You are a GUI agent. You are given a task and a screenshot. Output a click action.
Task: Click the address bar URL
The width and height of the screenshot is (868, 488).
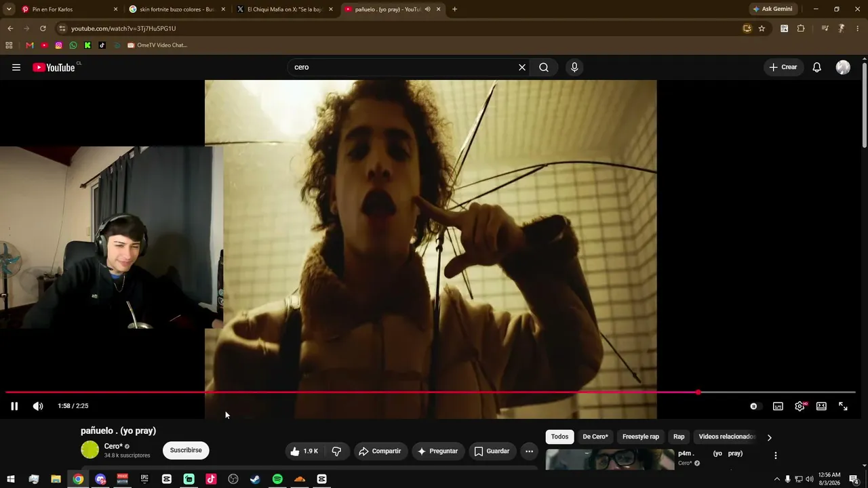pyautogui.click(x=123, y=28)
